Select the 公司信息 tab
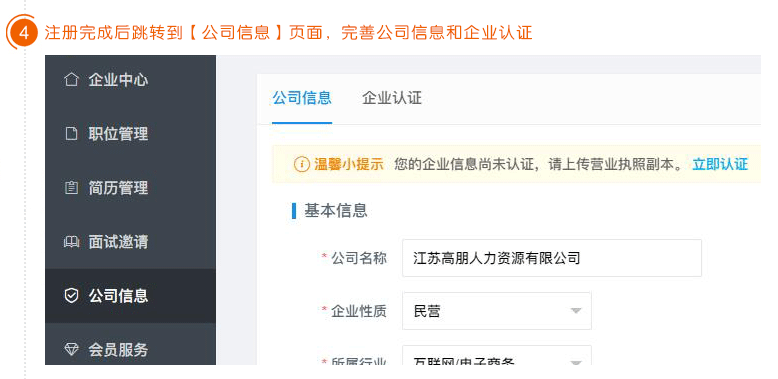The height and width of the screenshot is (379, 778). [x=302, y=98]
